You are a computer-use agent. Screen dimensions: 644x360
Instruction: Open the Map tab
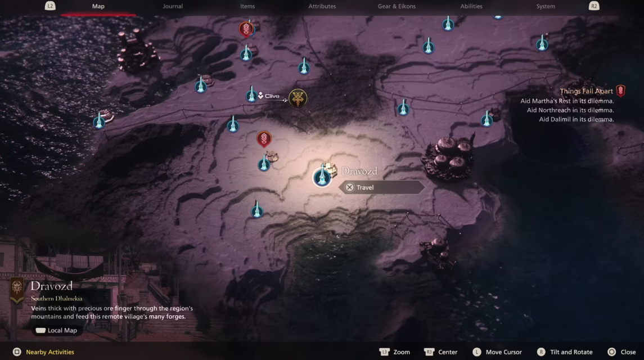pyautogui.click(x=98, y=6)
